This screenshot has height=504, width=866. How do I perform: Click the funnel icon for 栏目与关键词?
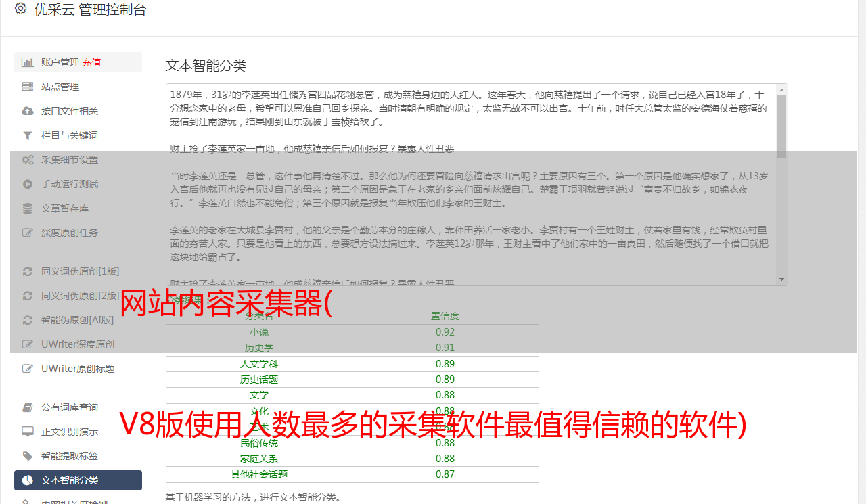point(28,135)
